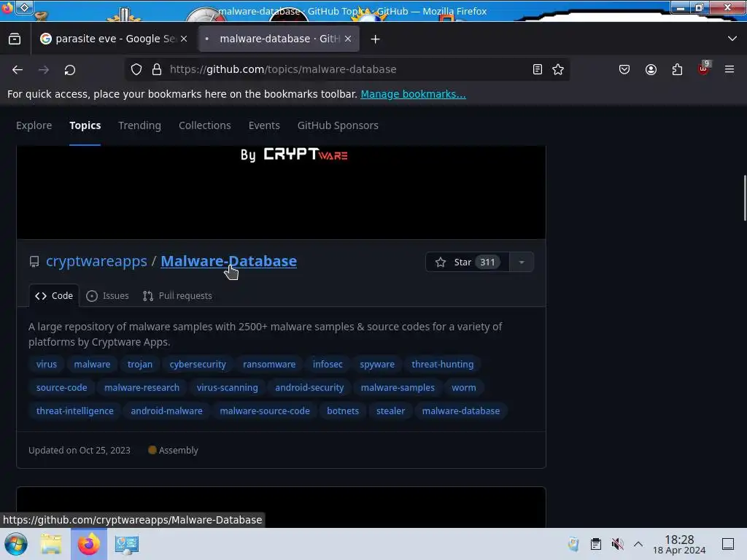The image size is (747, 560).
Task: List all tabs using dropdown chevron
Action: click(732, 39)
